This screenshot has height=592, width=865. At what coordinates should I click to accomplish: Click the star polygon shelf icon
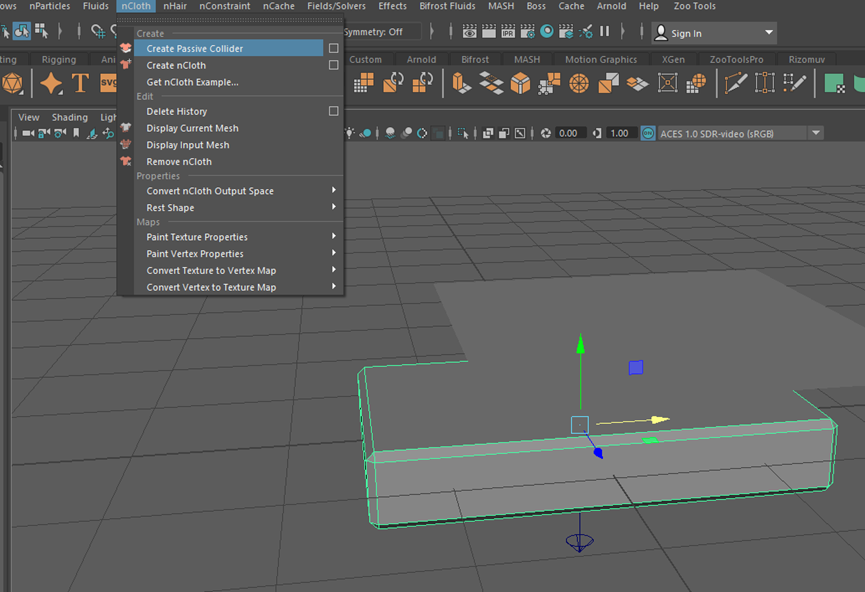pos(51,84)
